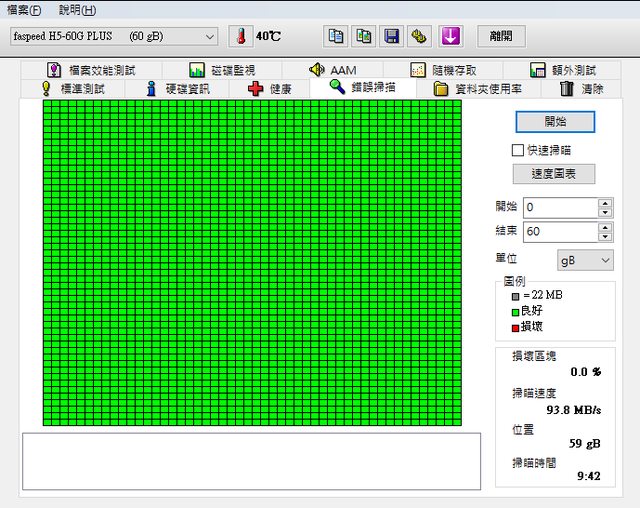
Task: Click the 離開 exit button
Action: pyautogui.click(x=500, y=36)
